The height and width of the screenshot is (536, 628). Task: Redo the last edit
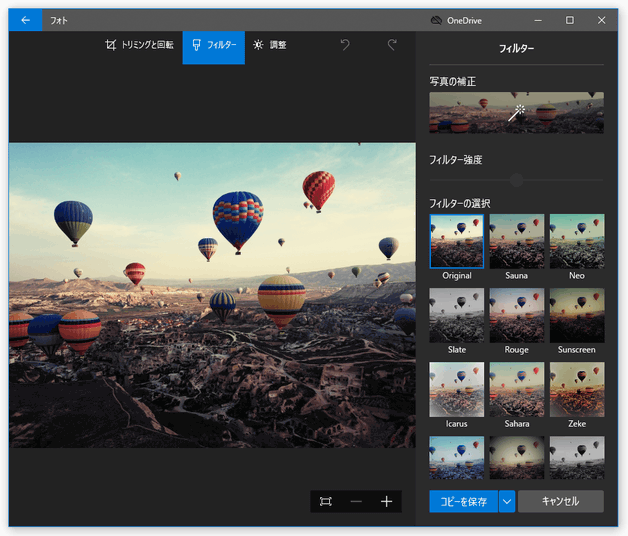tap(392, 44)
